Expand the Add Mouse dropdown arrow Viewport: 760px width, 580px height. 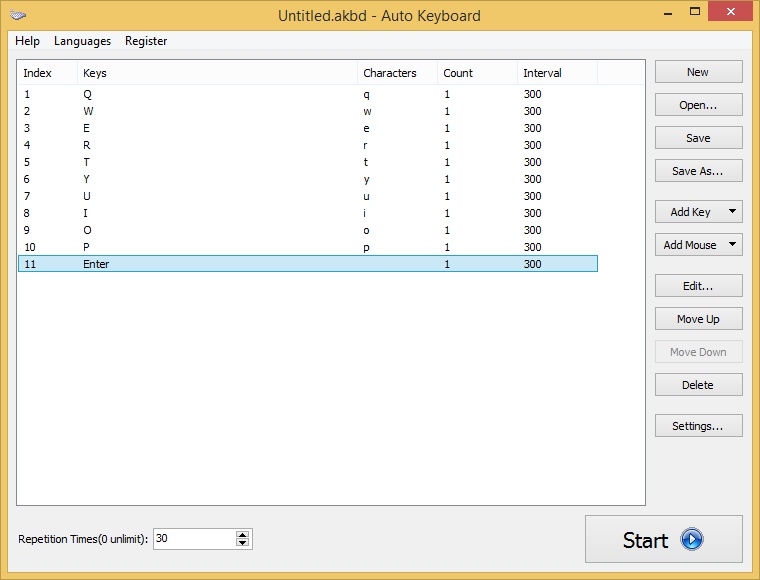732,245
